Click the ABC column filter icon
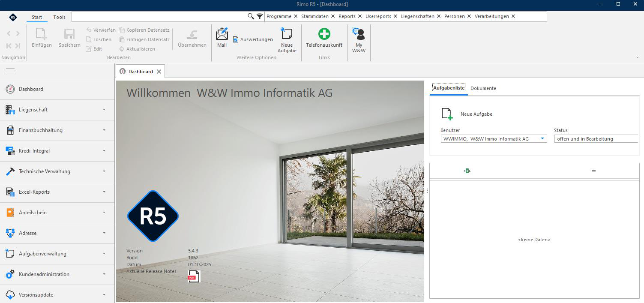The width and height of the screenshot is (644, 303). pyautogui.click(x=467, y=171)
